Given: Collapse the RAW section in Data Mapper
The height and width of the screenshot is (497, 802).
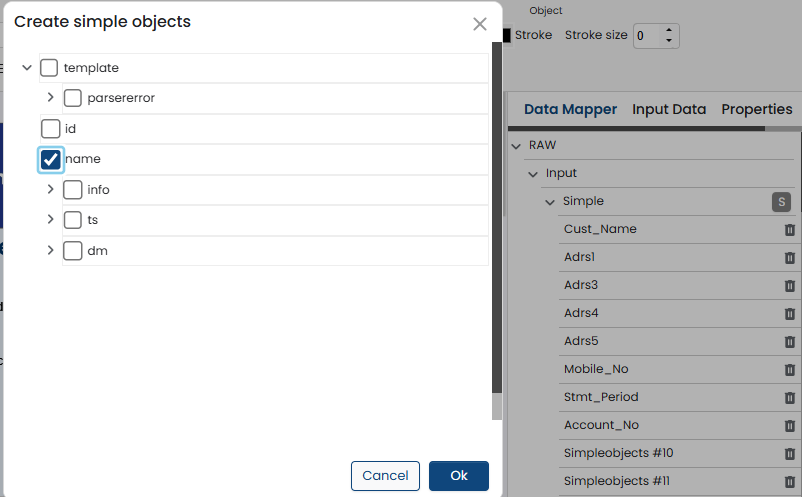Looking at the screenshot, I should [516, 146].
